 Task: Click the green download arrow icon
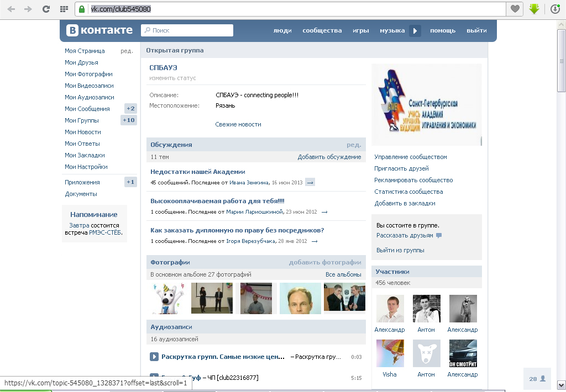tap(534, 9)
